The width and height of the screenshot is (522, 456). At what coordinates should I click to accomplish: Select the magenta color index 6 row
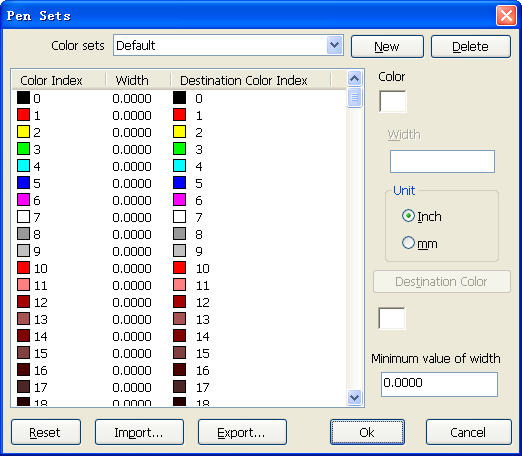179,200
